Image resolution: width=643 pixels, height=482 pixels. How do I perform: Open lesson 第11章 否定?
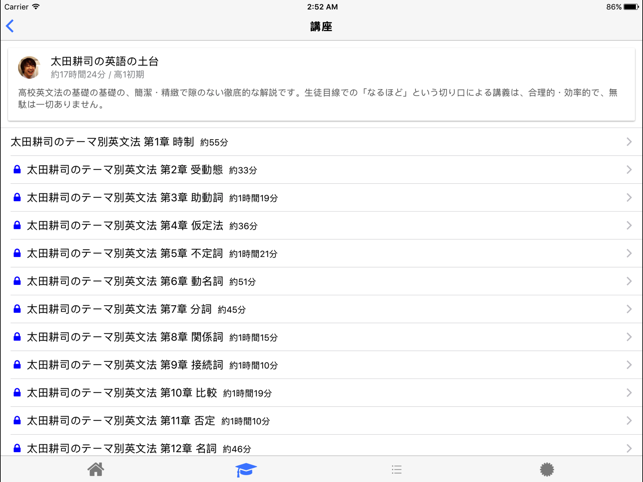(x=322, y=420)
